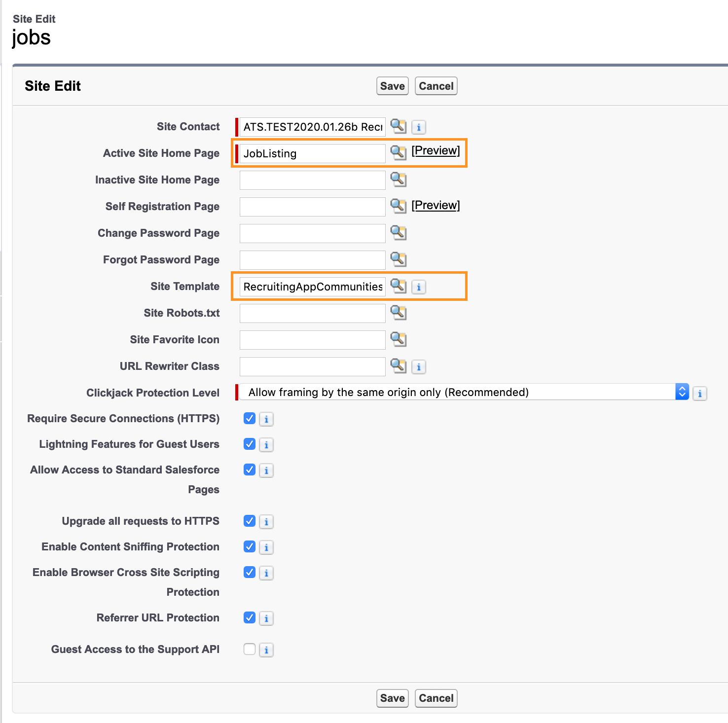Click the bottom Cancel button

click(436, 698)
